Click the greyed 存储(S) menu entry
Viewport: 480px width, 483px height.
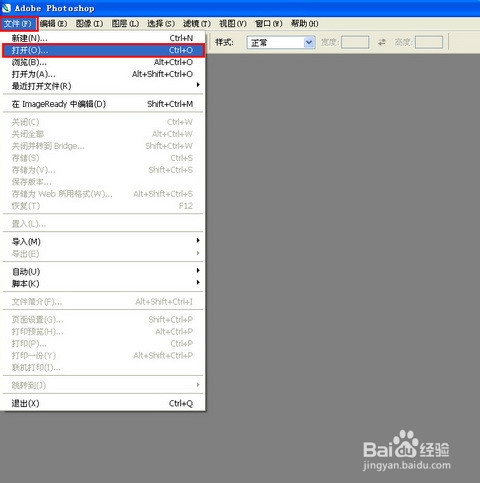pos(103,158)
